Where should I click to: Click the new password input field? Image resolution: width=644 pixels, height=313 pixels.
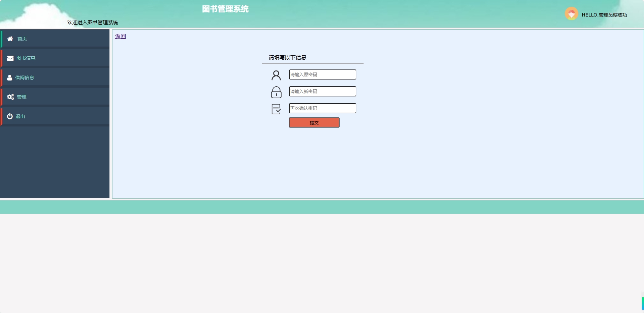tap(322, 91)
